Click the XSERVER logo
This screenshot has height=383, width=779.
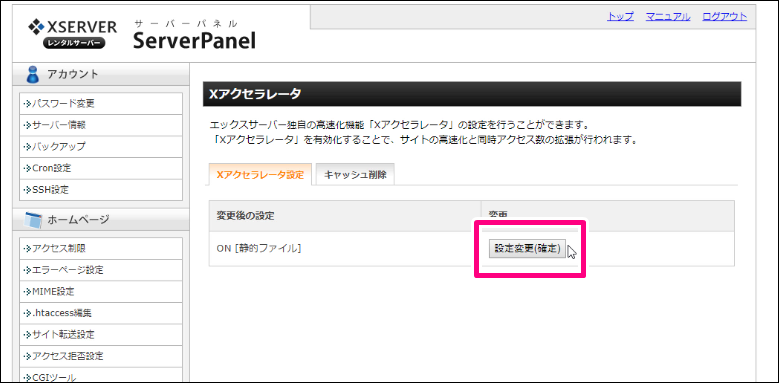coord(73,33)
